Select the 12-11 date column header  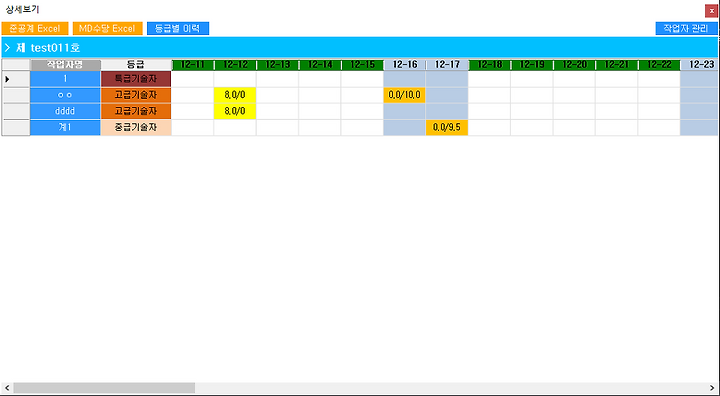point(193,65)
